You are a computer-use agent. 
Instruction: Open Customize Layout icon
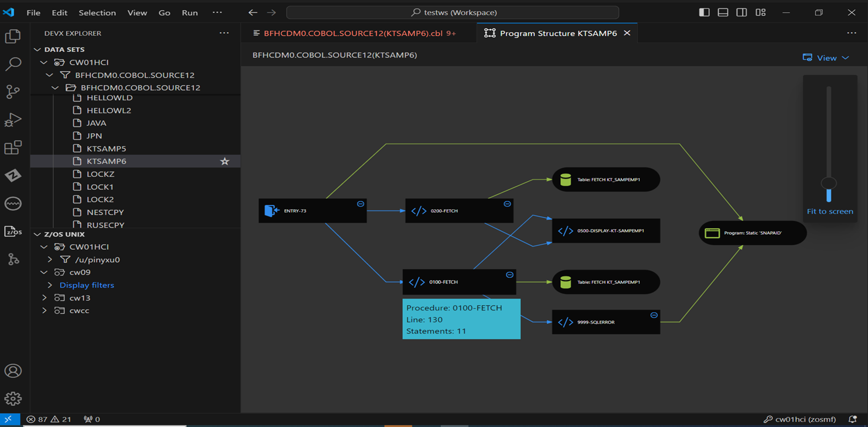point(761,12)
